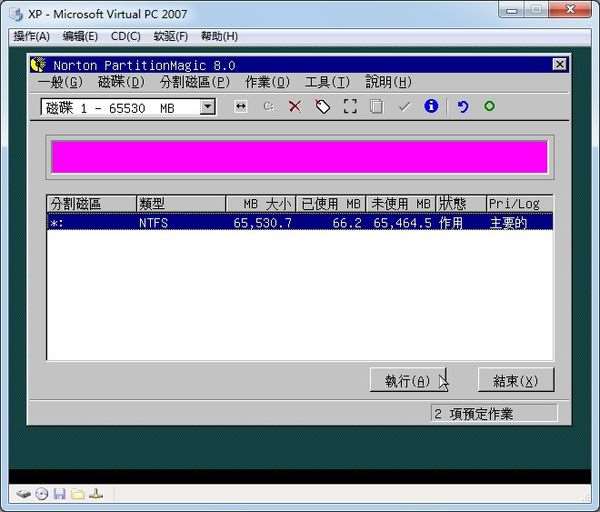Screen dimensions: 600x512
Task: Click the Virtual PC CD drive status icon
Action: pyautogui.click(x=42, y=494)
